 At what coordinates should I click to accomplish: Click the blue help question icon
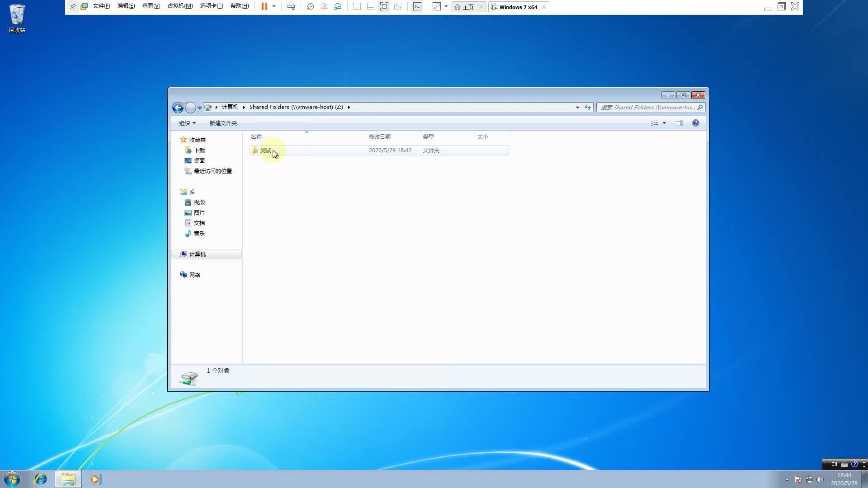696,123
